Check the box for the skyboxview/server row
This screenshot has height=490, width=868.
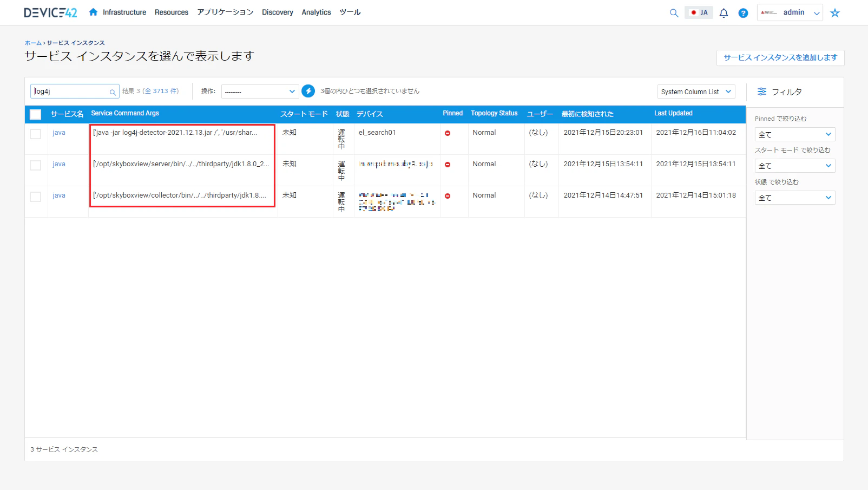pos(35,165)
